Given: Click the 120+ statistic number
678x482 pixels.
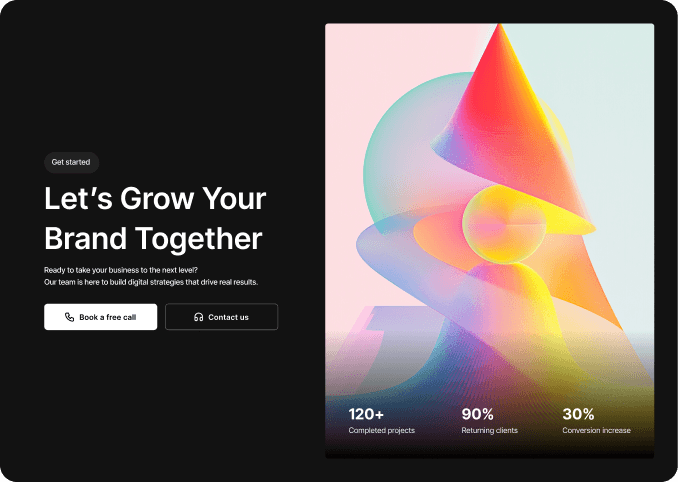Looking at the screenshot, I should 366,414.
